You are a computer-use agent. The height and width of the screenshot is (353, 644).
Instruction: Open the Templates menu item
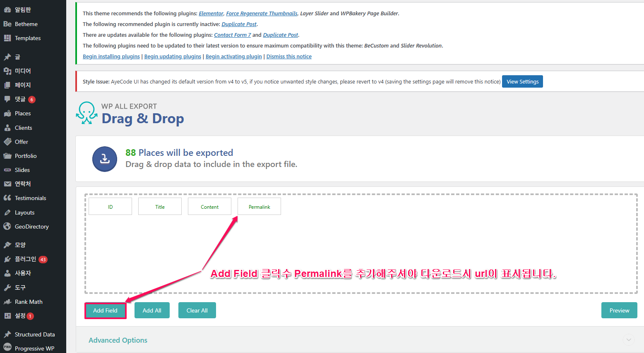click(28, 38)
